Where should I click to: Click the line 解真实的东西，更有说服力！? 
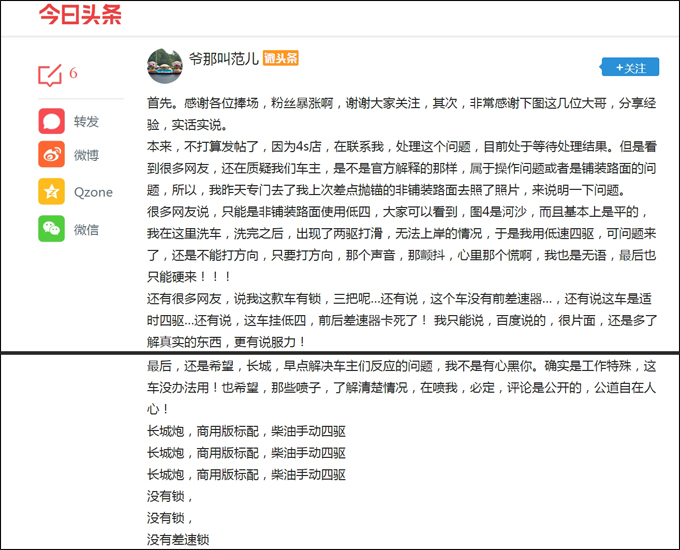pyautogui.click(x=226, y=342)
